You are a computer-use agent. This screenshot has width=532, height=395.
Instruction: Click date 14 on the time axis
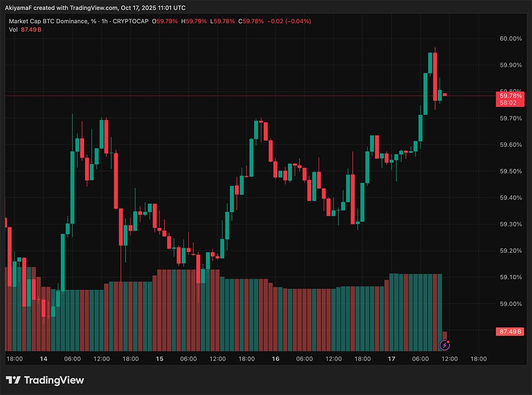pyautogui.click(x=43, y=359)
